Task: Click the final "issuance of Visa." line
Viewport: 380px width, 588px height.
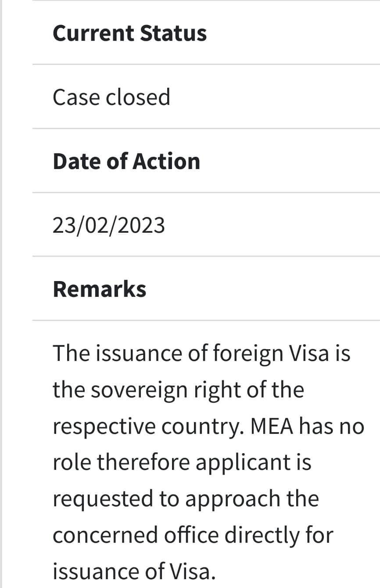Action: coord(134,571)
